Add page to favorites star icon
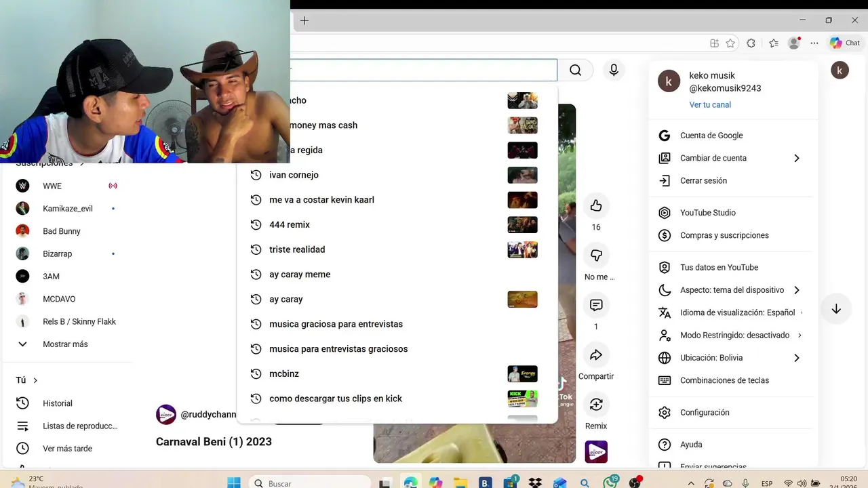The height and width of the screenshot is (488, 868). [730, 43]
